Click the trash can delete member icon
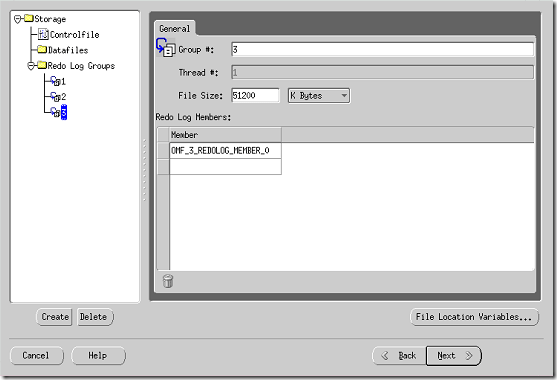Screen dimensions: 557x380 coord(168,281)
